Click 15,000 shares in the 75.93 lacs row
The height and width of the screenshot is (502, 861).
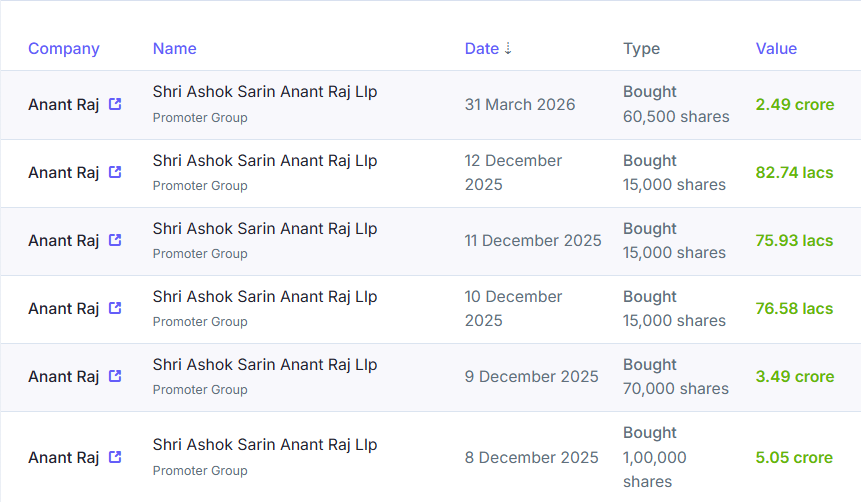pos(674,253)
